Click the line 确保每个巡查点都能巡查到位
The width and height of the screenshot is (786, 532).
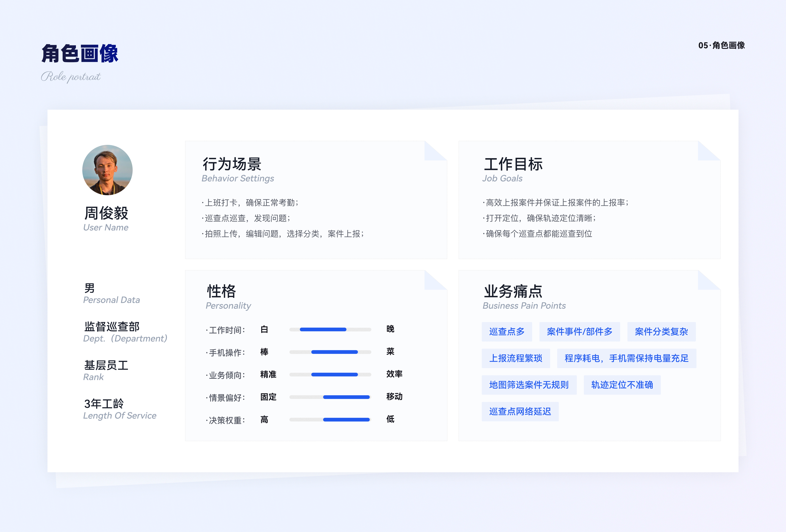(x=538, y=234)
